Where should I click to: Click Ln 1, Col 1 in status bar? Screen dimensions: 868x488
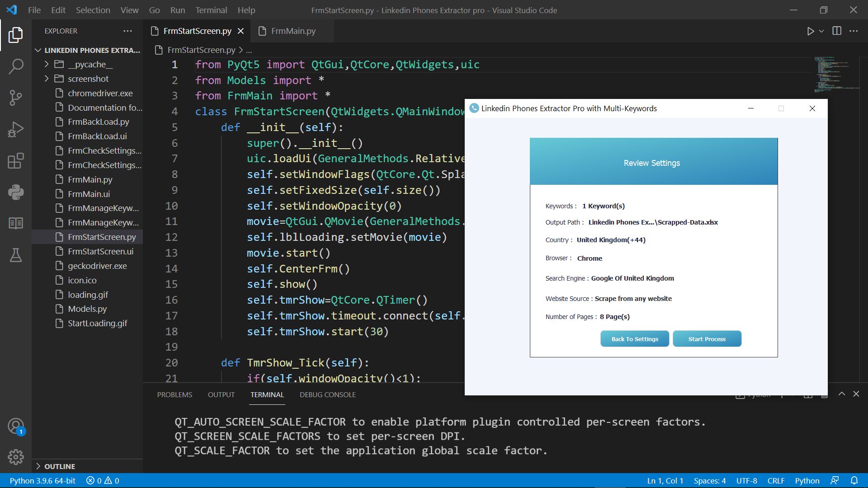pyautogui.click(x=665, y=481)
